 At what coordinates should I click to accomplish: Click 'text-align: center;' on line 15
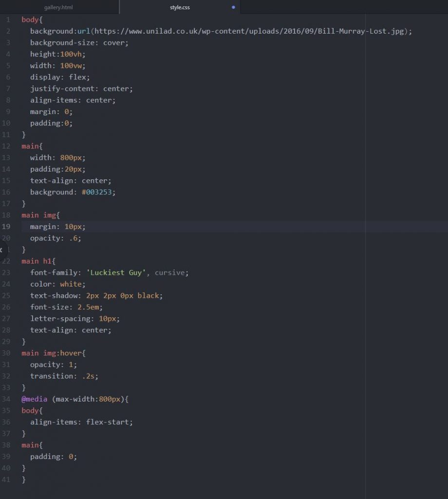(x=71, y=181)
